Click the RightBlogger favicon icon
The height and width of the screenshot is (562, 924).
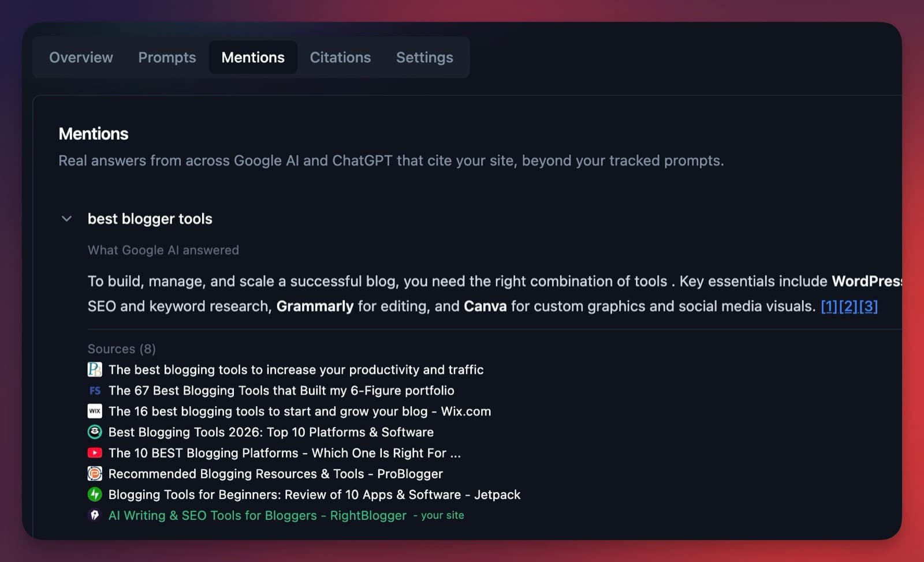pos(95,515)
